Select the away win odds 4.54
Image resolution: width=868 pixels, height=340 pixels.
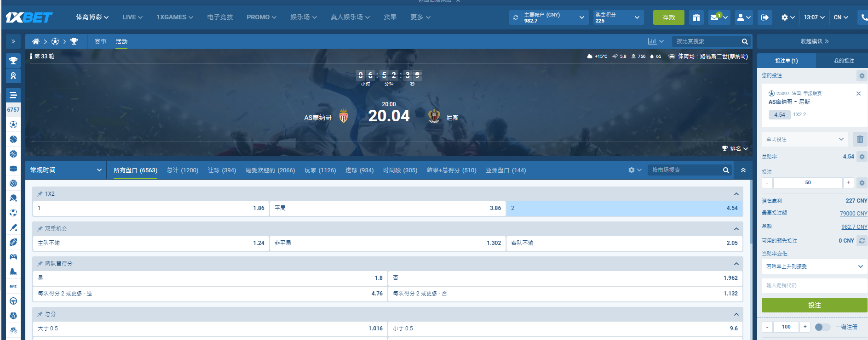click(624, 208)
